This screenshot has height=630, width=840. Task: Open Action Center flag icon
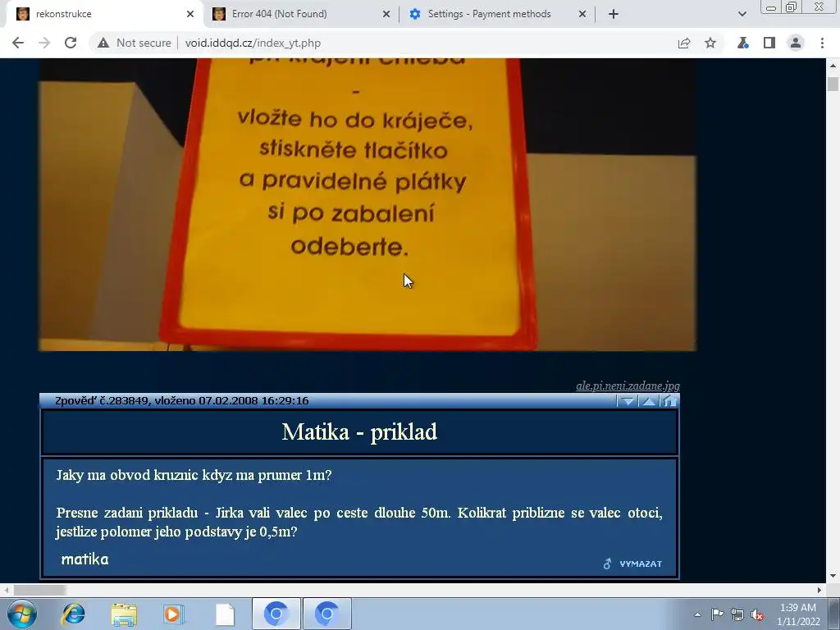pyautogui.click(x=717, y=614)
